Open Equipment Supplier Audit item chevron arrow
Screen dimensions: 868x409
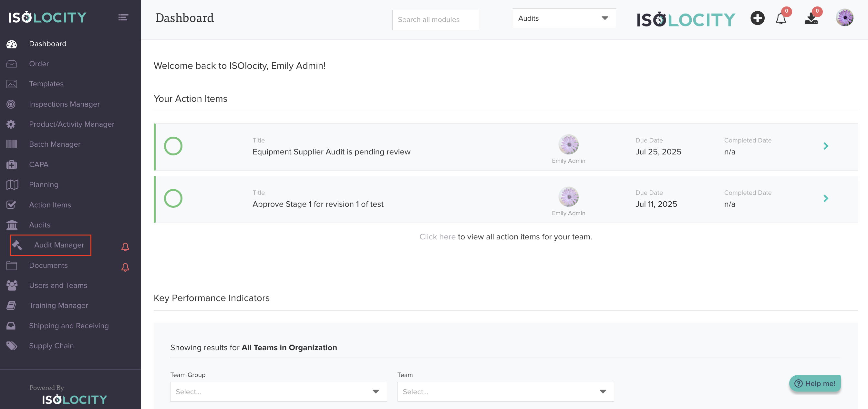[826, 146]
